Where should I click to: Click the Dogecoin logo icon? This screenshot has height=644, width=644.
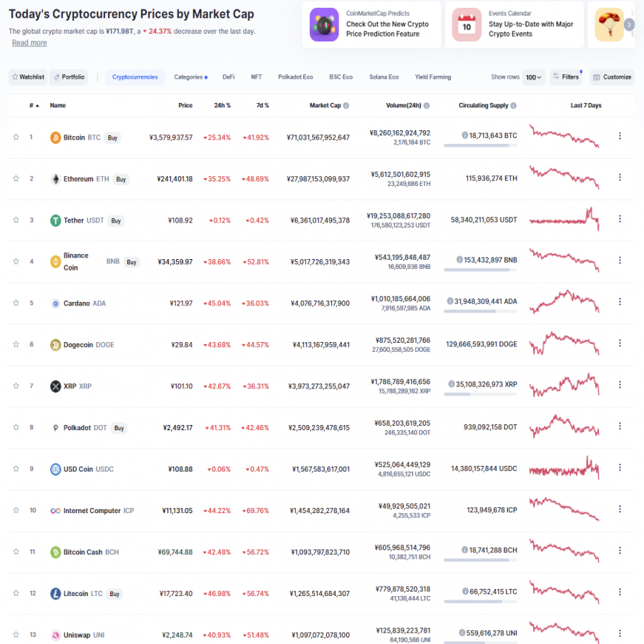tap(55, 345)
